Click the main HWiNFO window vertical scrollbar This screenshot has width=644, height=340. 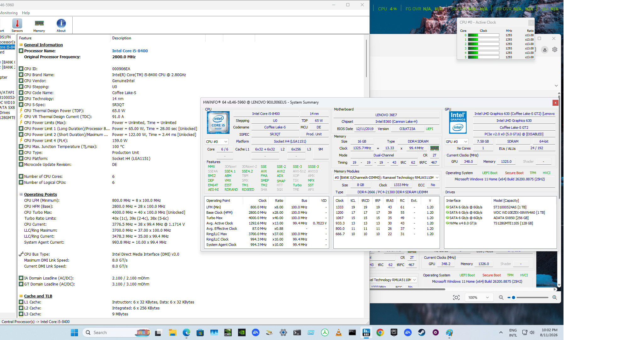pyautogui.click(x=366, y=58)
